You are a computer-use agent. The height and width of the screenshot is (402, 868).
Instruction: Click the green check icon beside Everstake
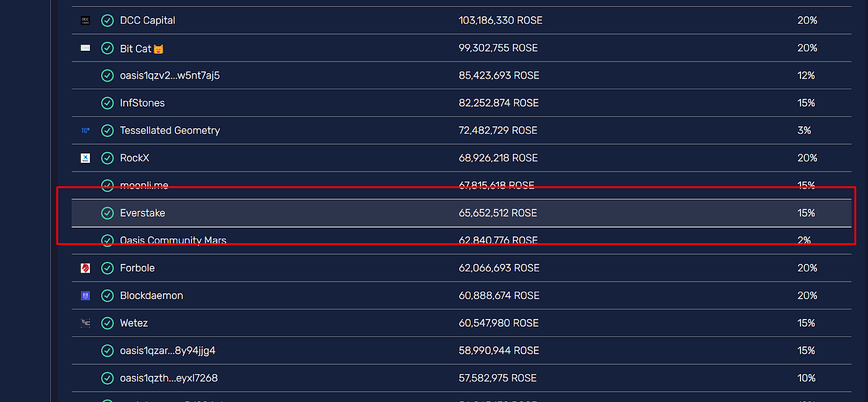pyautogui.click(x=107, y=213)
